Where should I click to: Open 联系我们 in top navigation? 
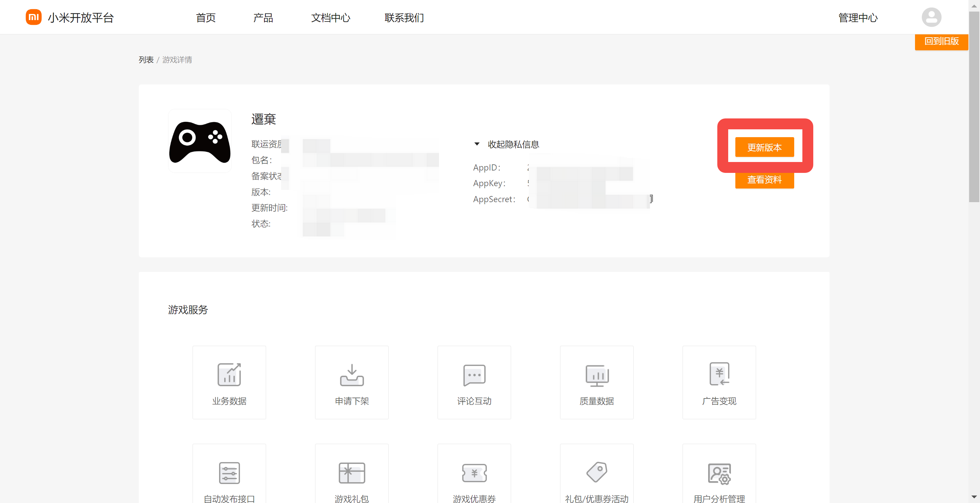404,17
